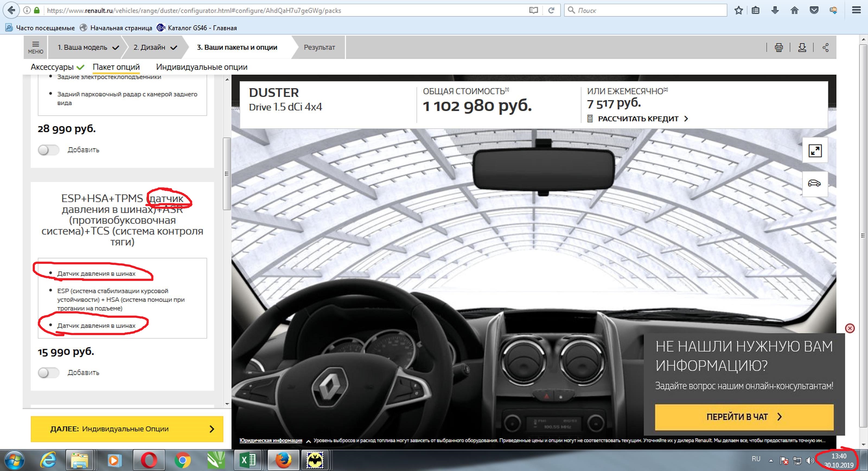This screenshot has width=868, height=471.
Task: Click the Firefox home icon
Action: (794, 11)
